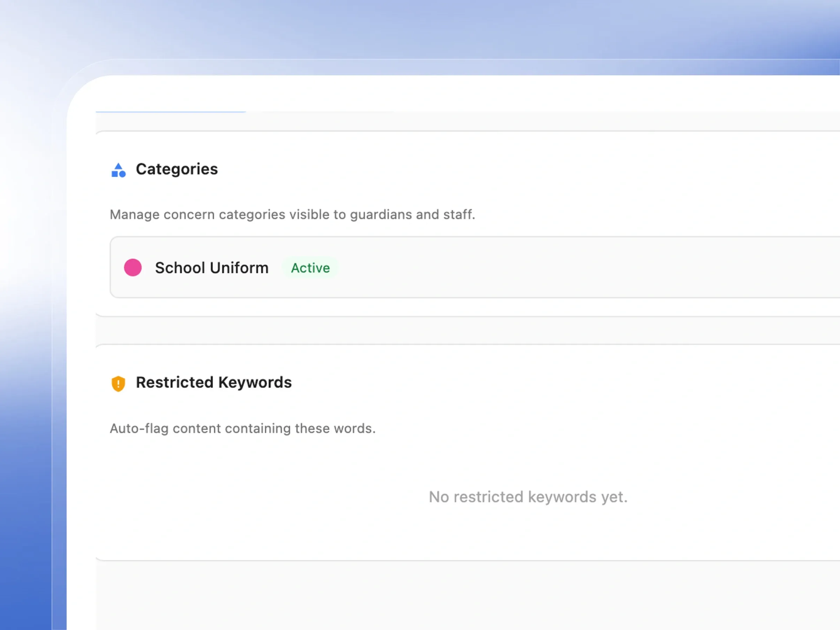Toggle the green Active status badge
Image resolution: width=840 pixels, height=630 pixels.
pyautogui.click(x=310, y=268)
